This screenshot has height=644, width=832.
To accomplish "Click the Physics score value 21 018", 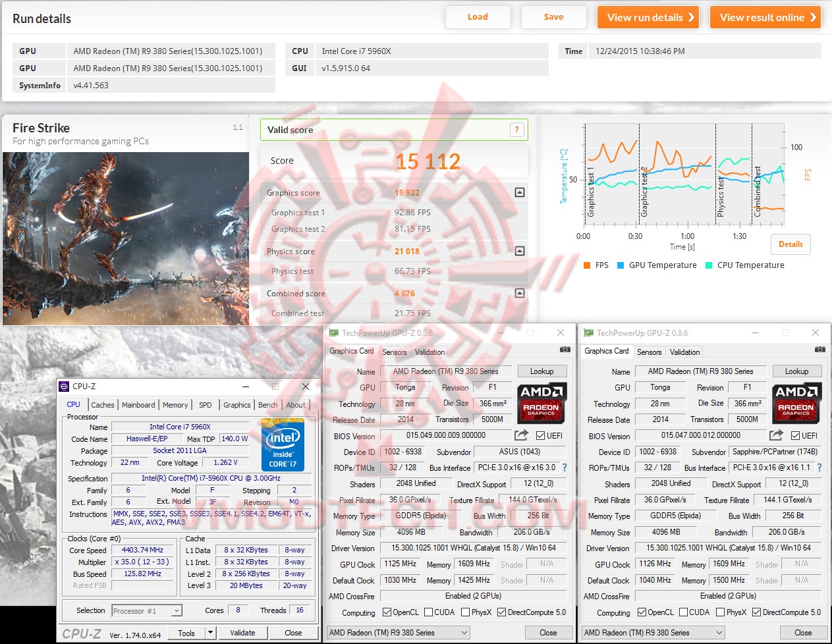I will tap(407, 251).
